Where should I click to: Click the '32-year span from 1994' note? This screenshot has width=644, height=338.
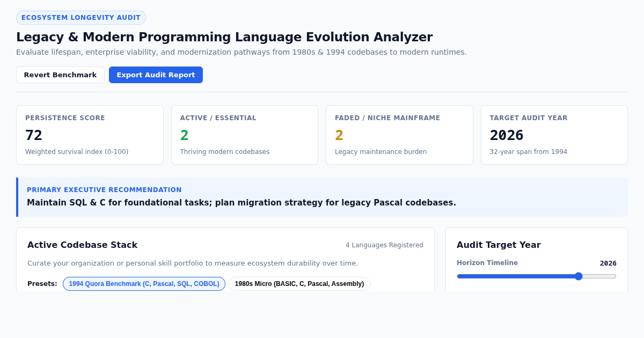(x=529, y=152)
